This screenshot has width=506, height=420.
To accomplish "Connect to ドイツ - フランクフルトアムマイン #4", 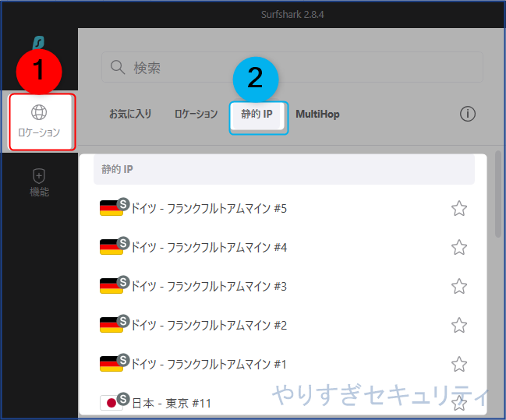I will 283,248.
